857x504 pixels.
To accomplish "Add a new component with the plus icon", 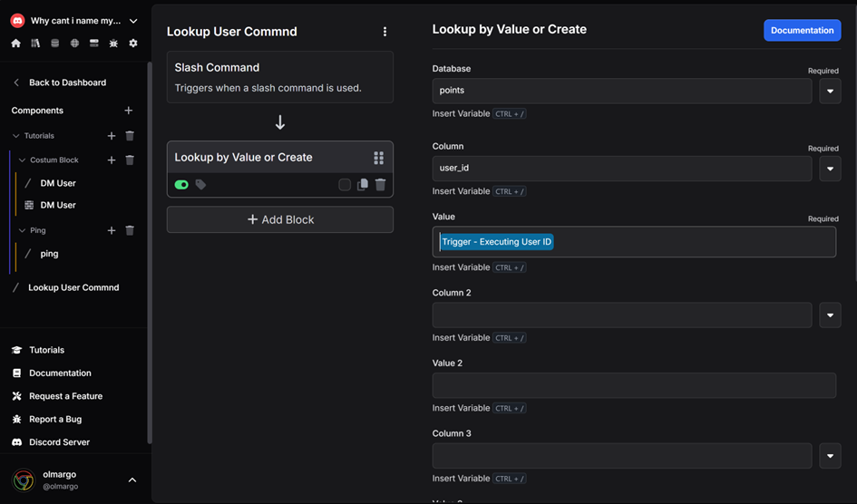I will (x=129, y=111).
